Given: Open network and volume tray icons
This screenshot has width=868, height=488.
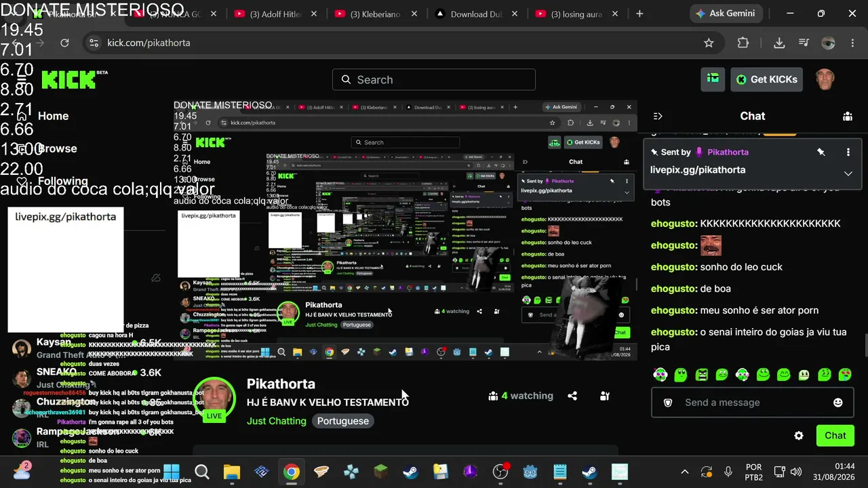Looking at the screenshot, I should (789, 472).
